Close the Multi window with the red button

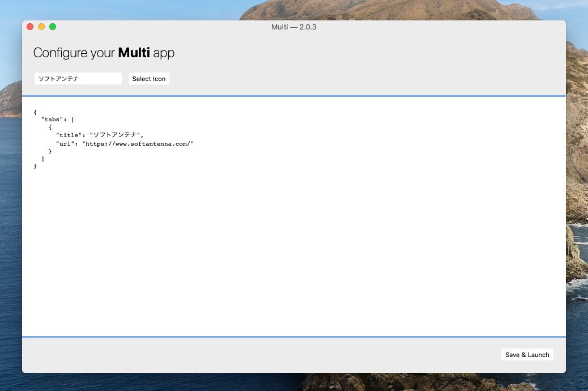pyautogui.click(x=30, y=27)
